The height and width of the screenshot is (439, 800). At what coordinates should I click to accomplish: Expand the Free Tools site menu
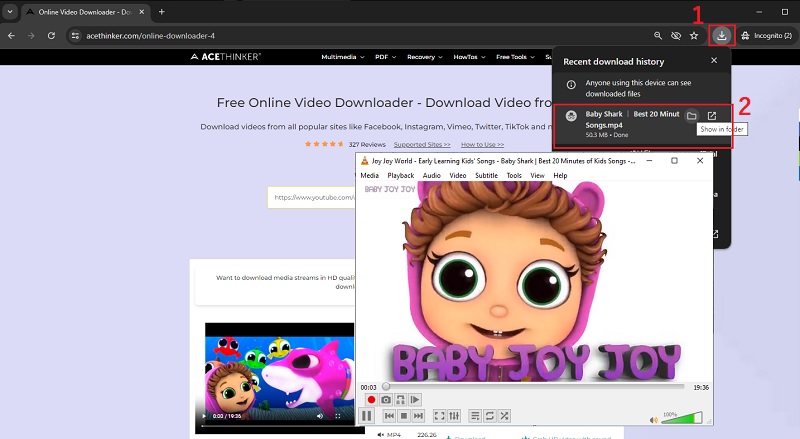tap(515, 57)
